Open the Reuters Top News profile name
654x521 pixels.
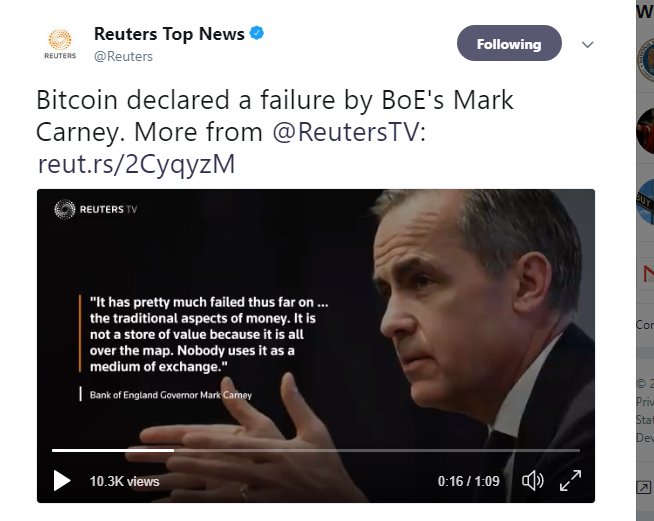point(169,34)
